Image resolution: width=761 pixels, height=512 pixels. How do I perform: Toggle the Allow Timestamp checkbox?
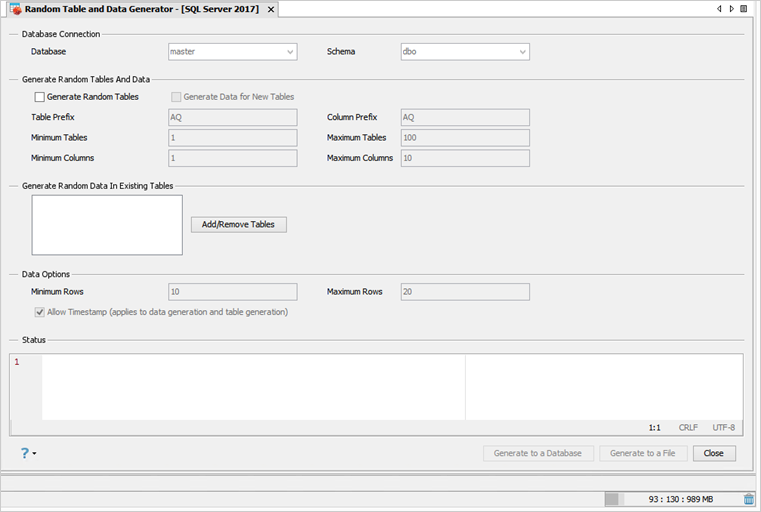pos(40,312)
